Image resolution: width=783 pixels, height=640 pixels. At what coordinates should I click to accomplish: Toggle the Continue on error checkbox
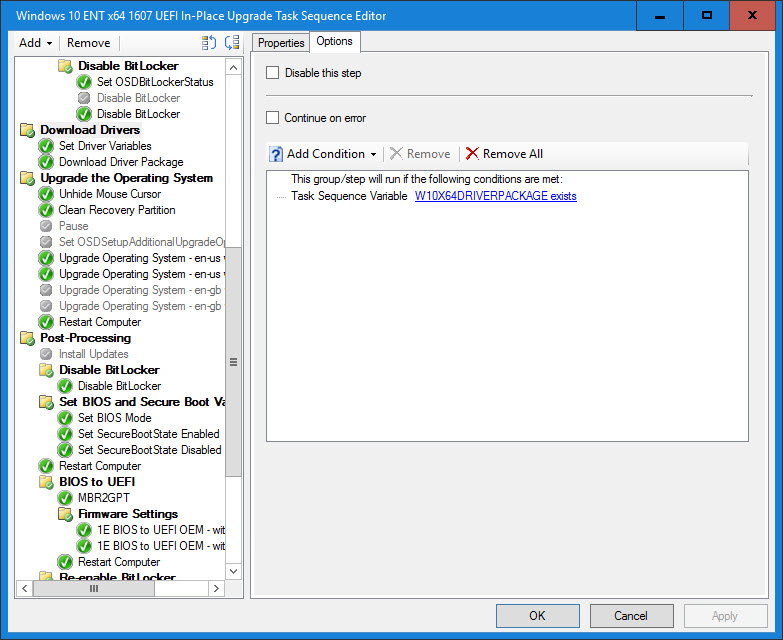[x=273, y=118]
